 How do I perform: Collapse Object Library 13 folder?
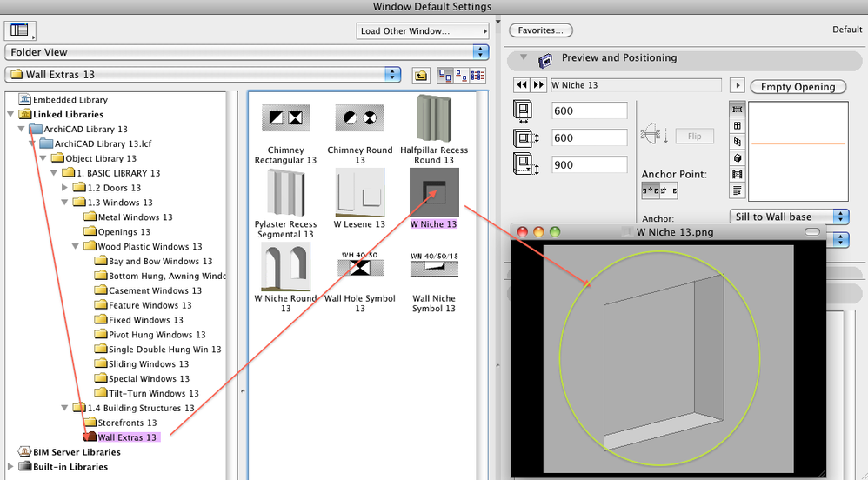click(43, 158)
